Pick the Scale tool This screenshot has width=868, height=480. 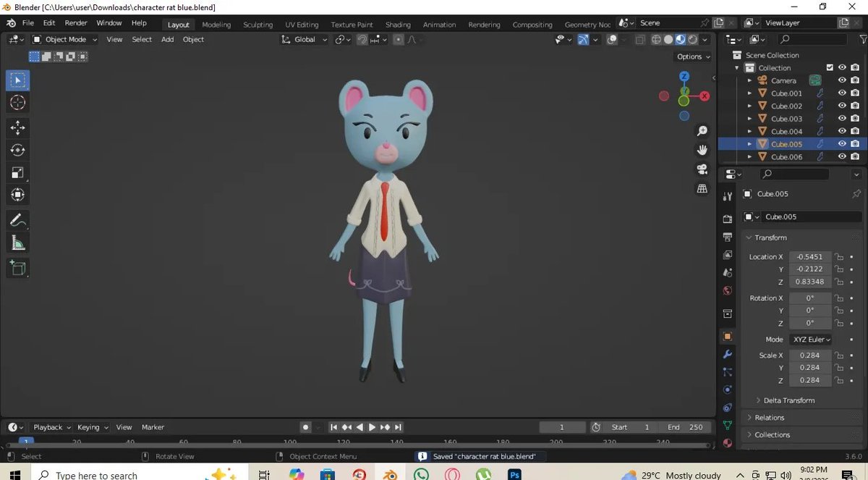point(18,172)
